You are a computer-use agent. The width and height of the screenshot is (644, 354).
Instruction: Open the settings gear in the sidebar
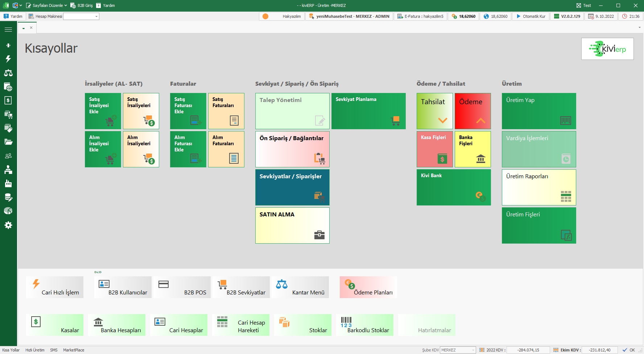[x=8, y=225]
